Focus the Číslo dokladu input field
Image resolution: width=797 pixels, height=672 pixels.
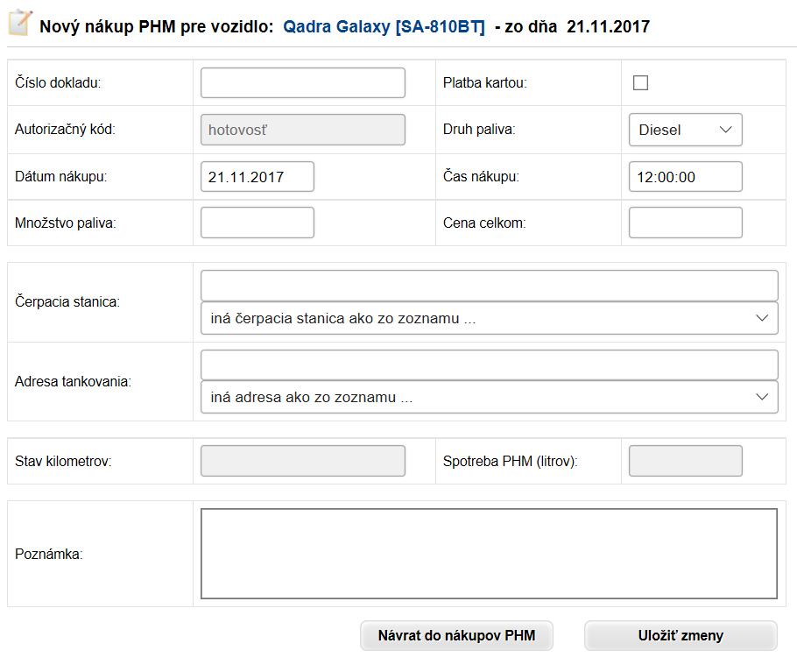[x=303, y=83]
